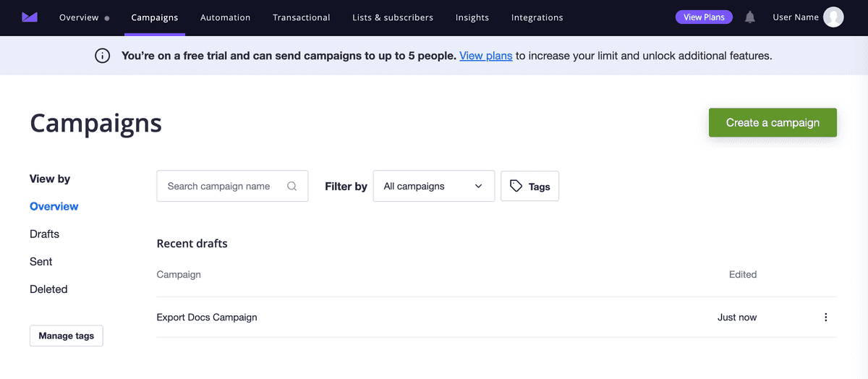
Task: Open the Export Docs Campaign draft
Action: [207, 317]
